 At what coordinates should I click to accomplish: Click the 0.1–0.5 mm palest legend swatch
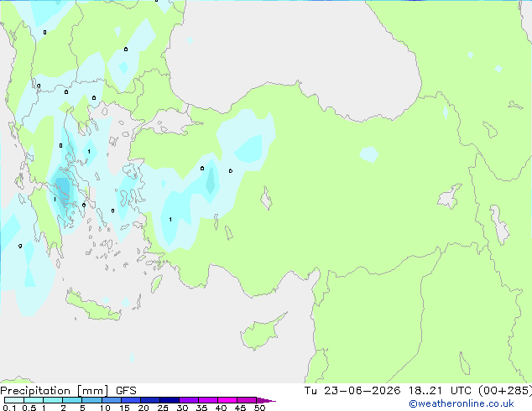tap(14, 400)
